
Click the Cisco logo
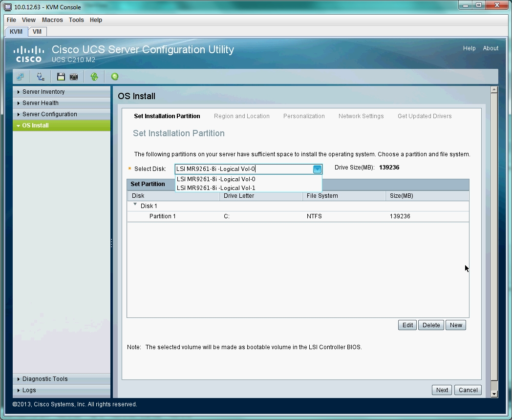point(29,54)
